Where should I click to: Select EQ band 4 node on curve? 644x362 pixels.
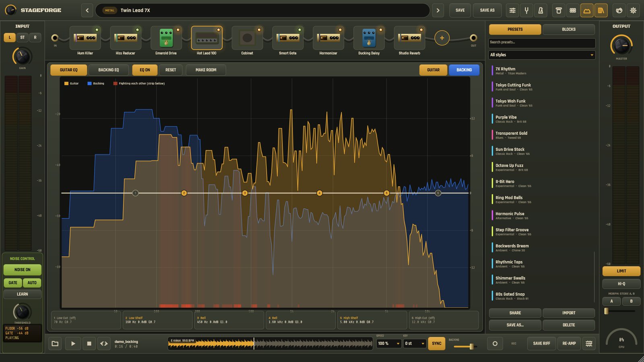coord(320,193)
